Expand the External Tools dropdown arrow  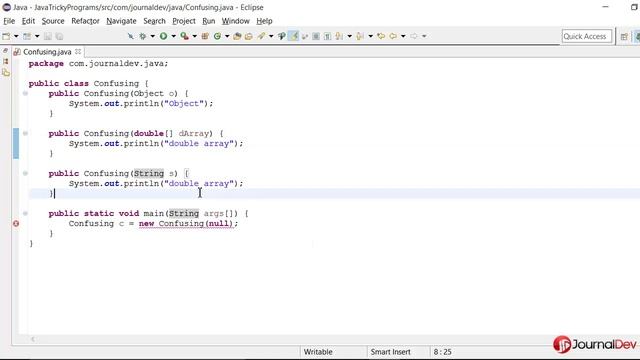(194, 36)
